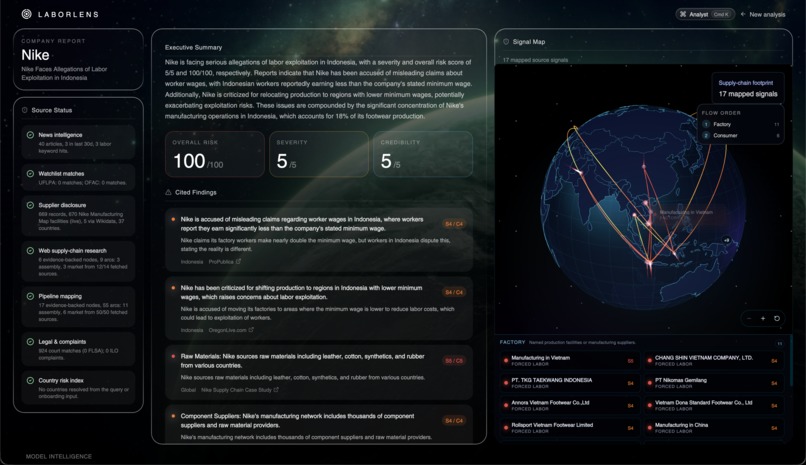Open the Supplier disclosure source card
Viewport: 806px width, 465px height.
(x=78, y=216)
